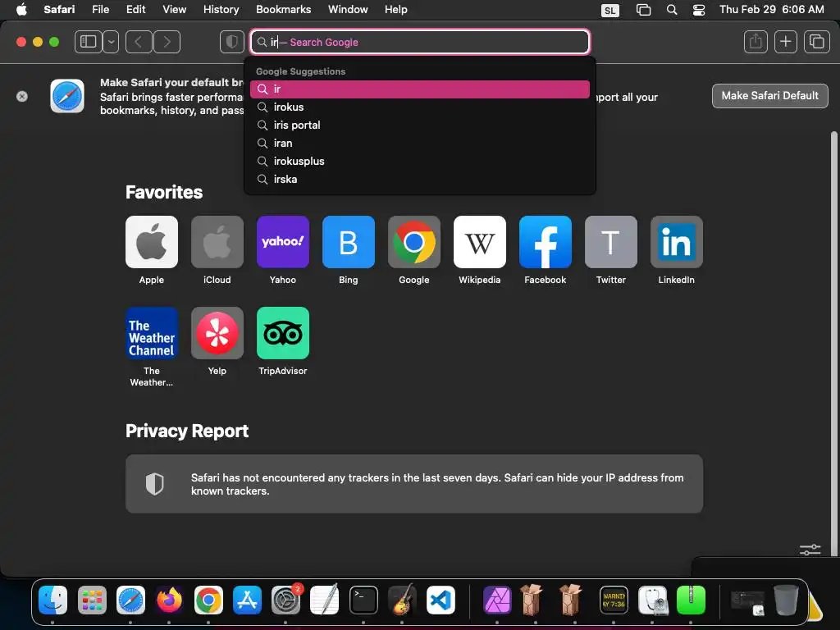Open the Bookmarks menu
Image resolution: width=840 pixels, height=630 pixels.
(283, 10)
